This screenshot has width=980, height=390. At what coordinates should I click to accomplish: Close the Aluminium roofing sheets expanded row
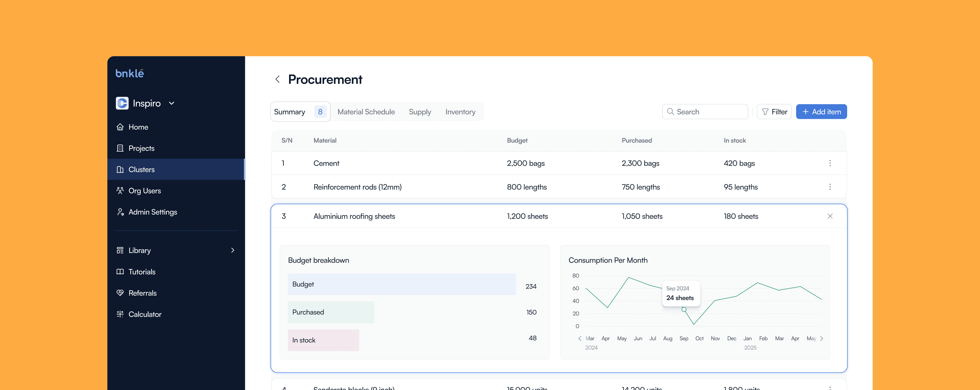tap(830, 216)
